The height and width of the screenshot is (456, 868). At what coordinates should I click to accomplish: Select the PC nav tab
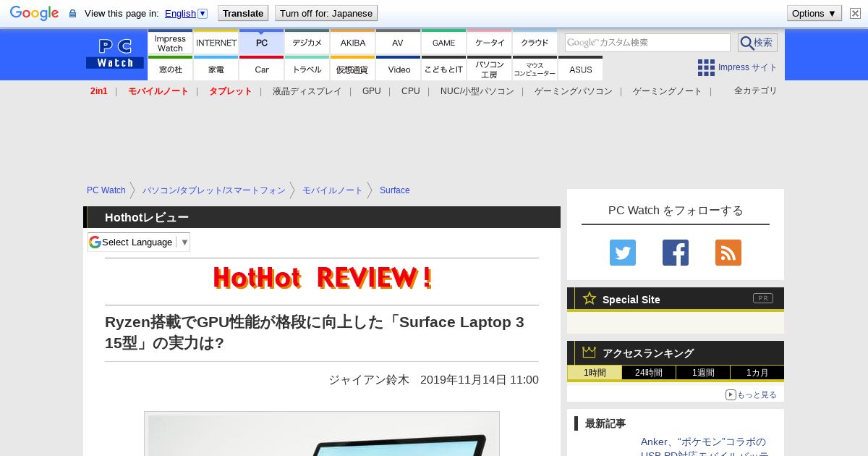pyautogui.click(x=262, y=43)
